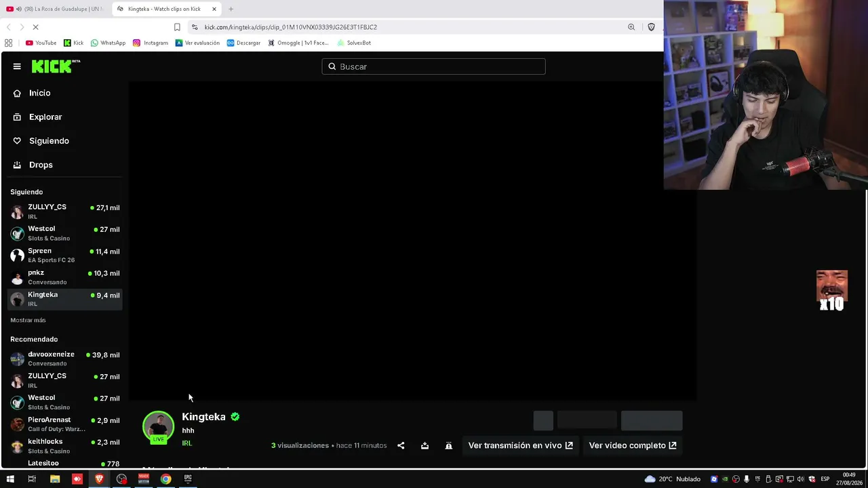Switch to the Kingteka Watch clips tab
This screenshot has height=488, width=868.
[x=165, y=9]
